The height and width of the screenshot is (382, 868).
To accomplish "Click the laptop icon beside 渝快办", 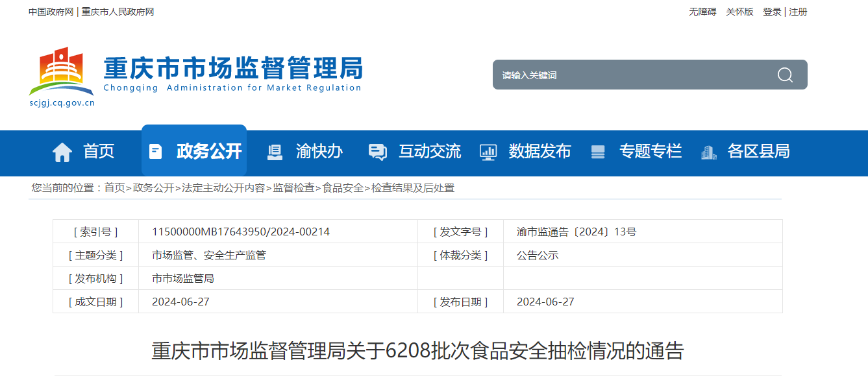I will point(275,152).
